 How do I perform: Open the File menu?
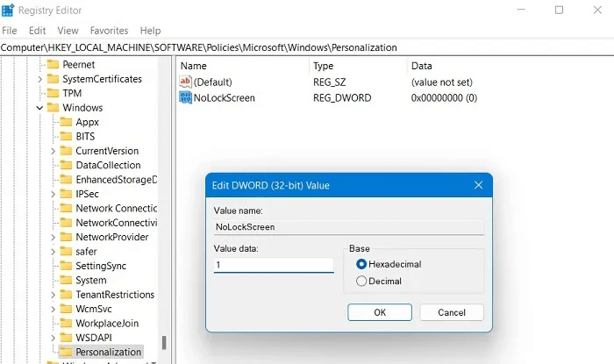pos(10,31)
